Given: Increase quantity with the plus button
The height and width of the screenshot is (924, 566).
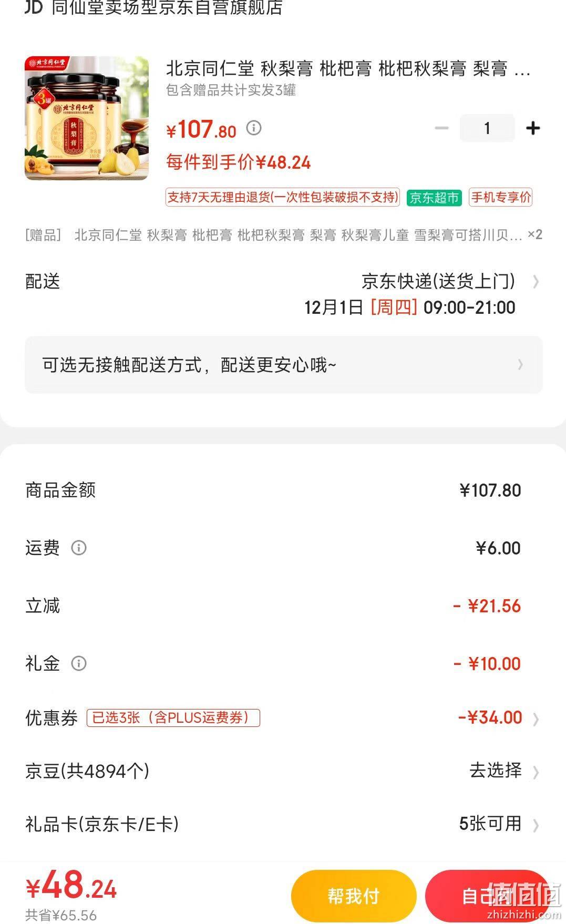Looking at the screenshot, I should [533, 128].
